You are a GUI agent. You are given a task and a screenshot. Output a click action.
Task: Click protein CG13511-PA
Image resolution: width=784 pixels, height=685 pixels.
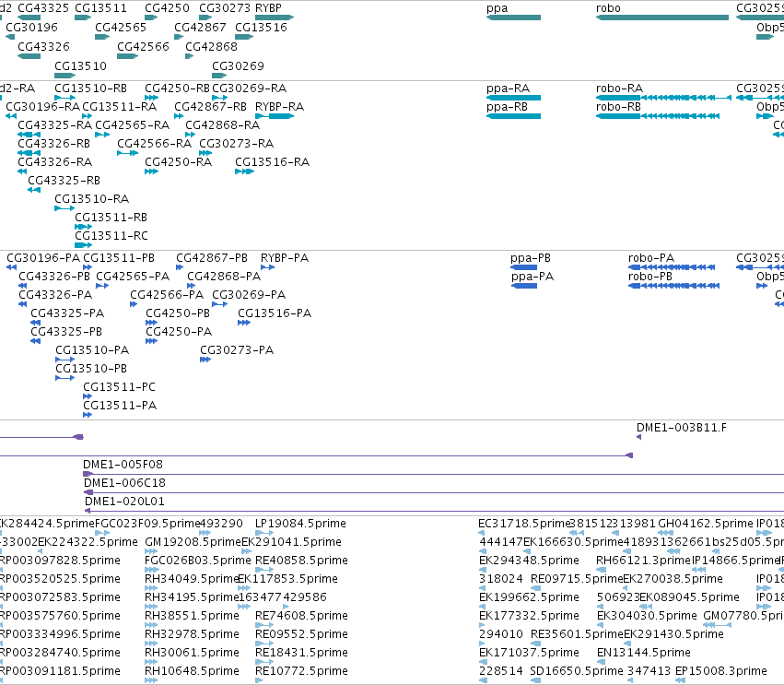click(88, 415)
